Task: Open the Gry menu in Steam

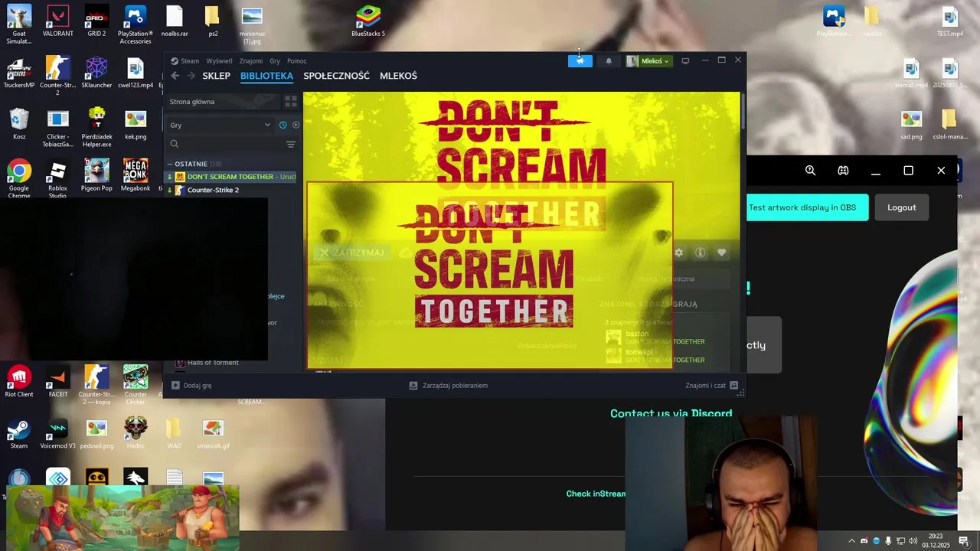Action: [275, 61]
